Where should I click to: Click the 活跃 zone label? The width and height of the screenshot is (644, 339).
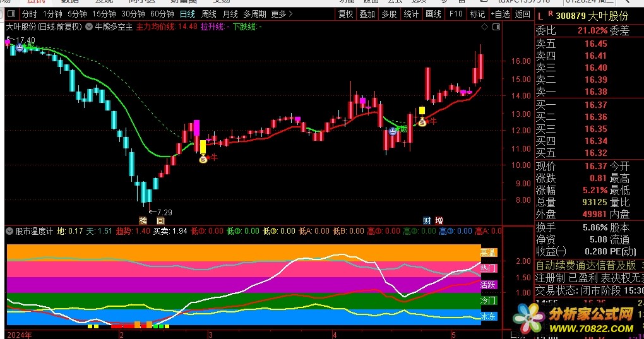(x=488, y=285)
